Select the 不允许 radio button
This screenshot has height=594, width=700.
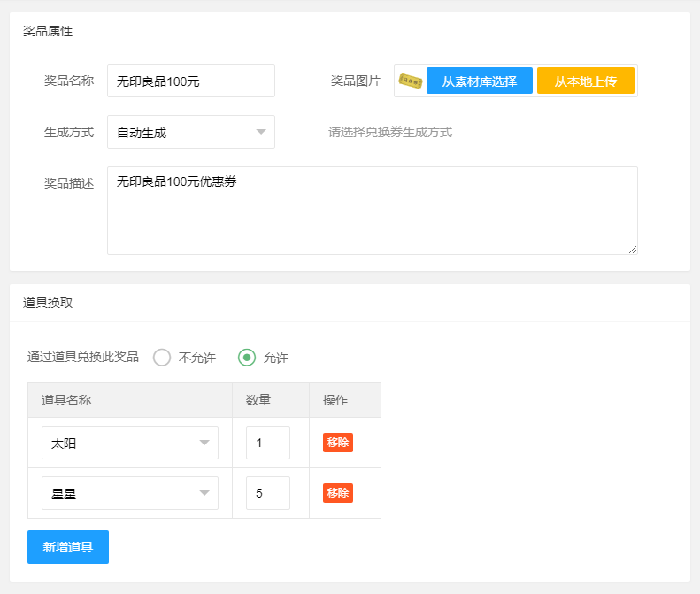coord(162,358)
